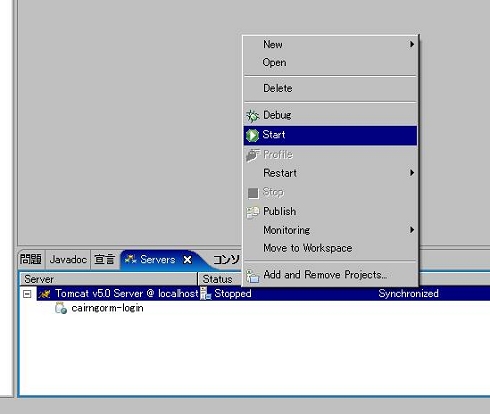Switch to the Javadoc tab
490x414 pixels.
click(68, 259)
